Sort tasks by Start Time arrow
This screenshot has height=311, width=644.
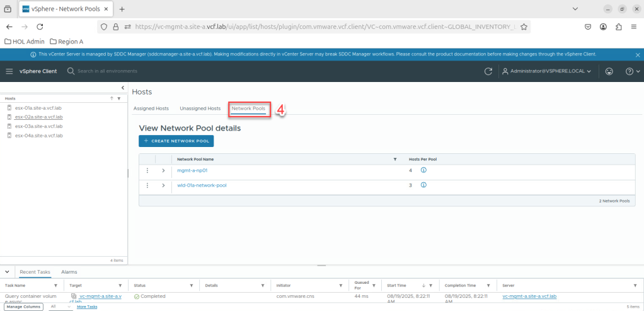point(423,286)
